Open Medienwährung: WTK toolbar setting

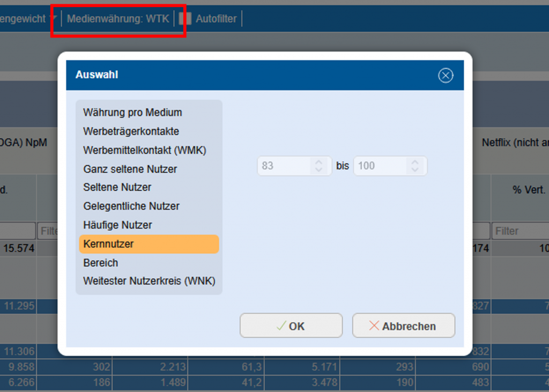pyautogui.click(x=118, y=19)
